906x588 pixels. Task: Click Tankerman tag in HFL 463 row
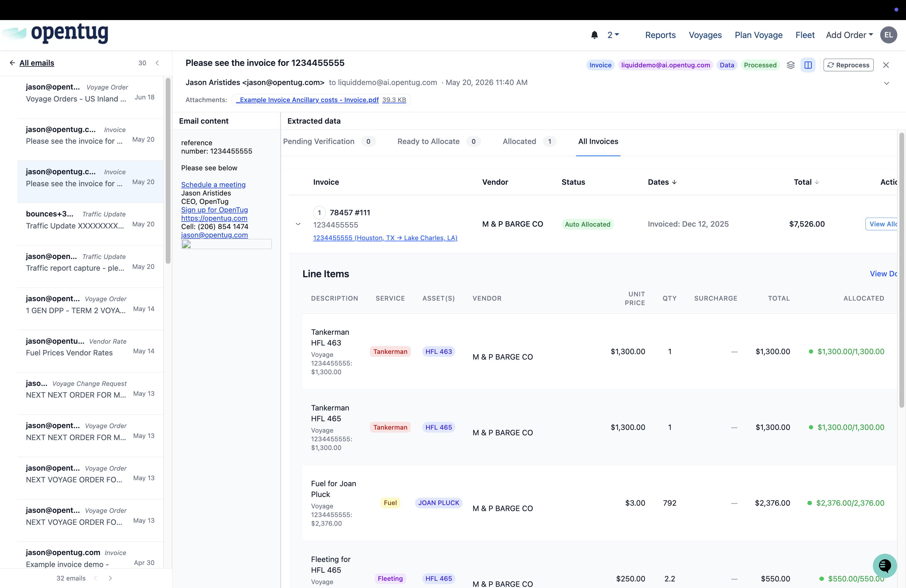click(x=390, y=351)
